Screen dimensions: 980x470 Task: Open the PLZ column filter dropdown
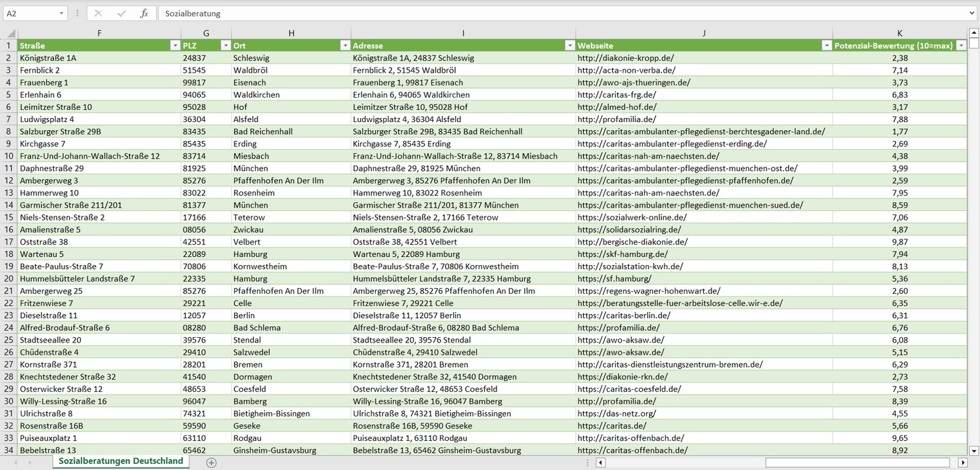226,45
